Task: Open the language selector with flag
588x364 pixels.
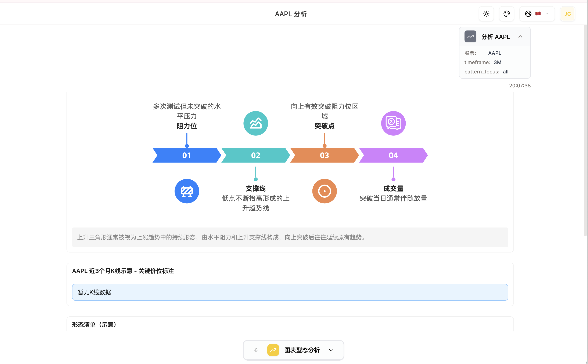Action: coord(537,14)
